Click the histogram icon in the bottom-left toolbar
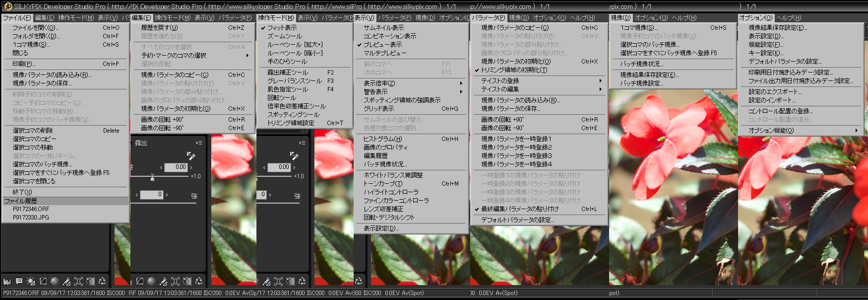Viewport: 868px width, 300px height. click(7, 281)
